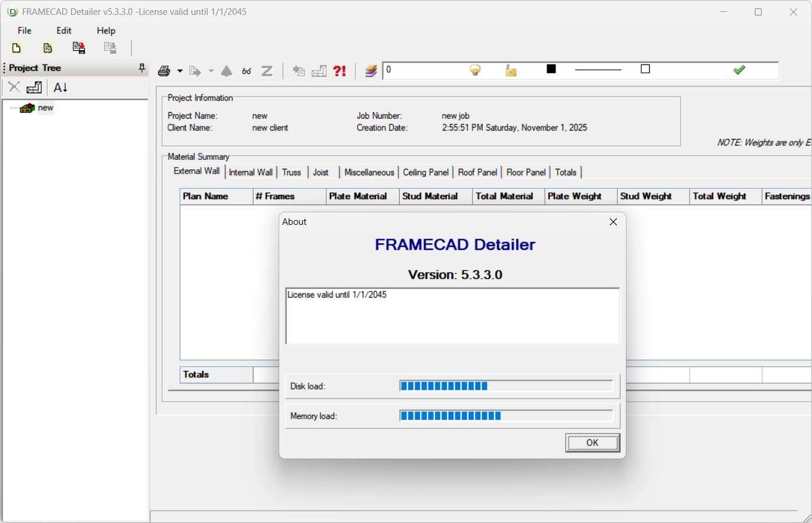Click the printer icon in the toolbar

(x=164, y=72)
